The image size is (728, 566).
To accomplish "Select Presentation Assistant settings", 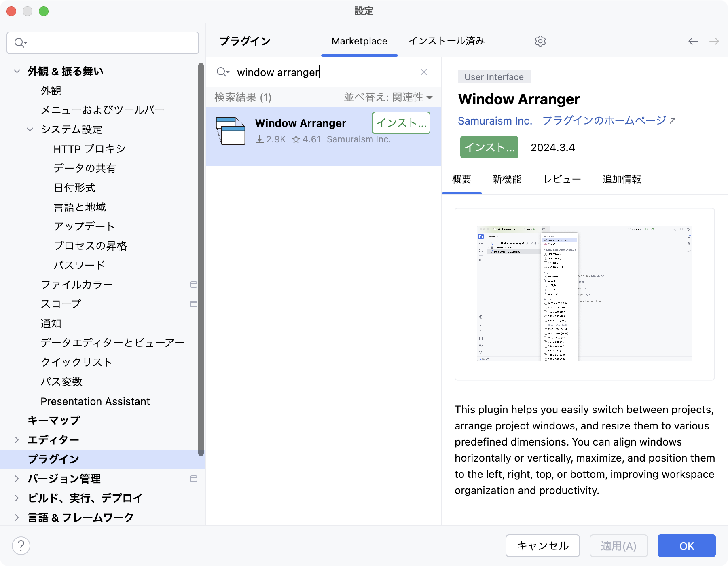I will 95,401.
